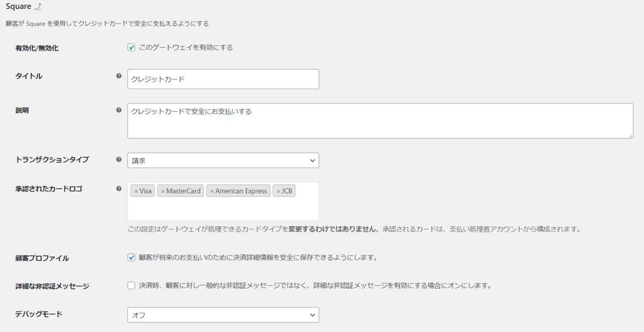
Task: Open the デバッグモード dropdown showing オフ
Action: [x=223, y=315]
